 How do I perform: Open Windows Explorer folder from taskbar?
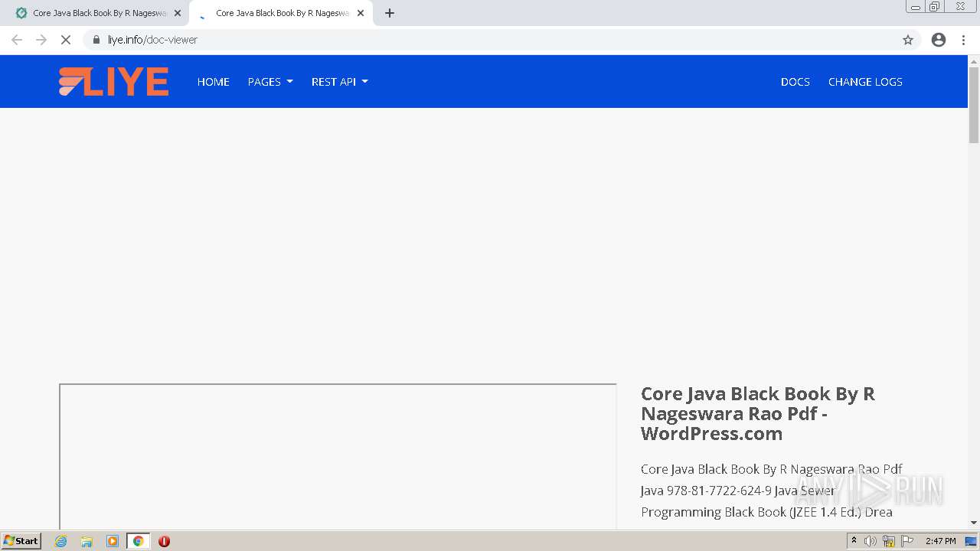tap(87, 541)
